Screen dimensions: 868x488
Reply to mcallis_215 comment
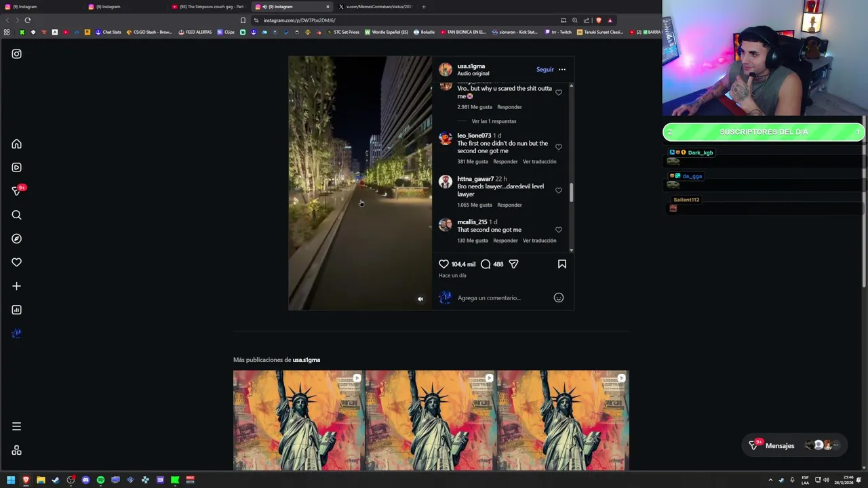(x=505, y=241)
